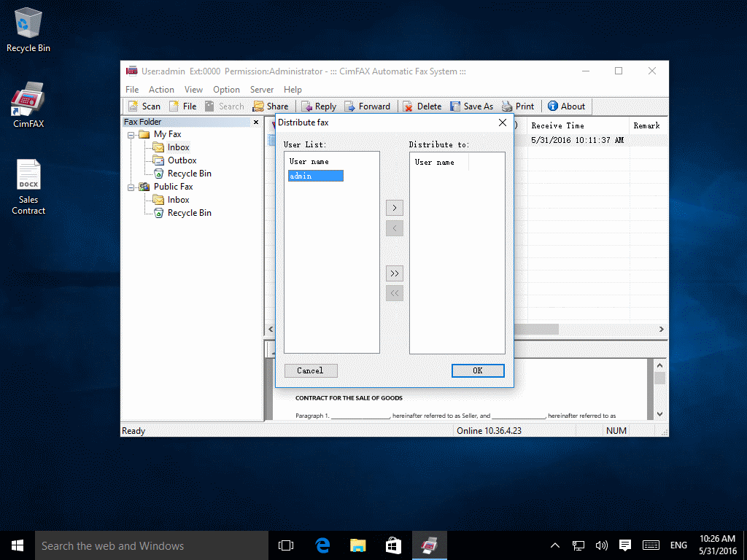The height and width of the screenshot is (560, 747).
Task: Open the Action Center notifications icon
Action: 625,545
